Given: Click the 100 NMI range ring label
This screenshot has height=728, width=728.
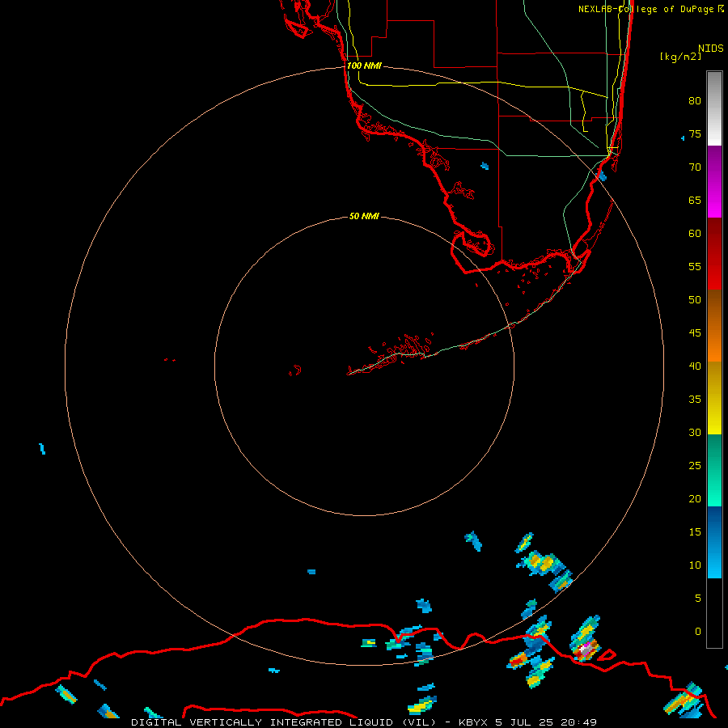Looking at the screenshot, I should tap(364, 66).
